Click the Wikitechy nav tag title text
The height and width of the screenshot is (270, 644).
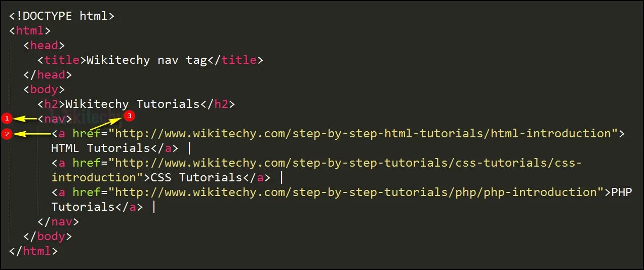(147, 60)
